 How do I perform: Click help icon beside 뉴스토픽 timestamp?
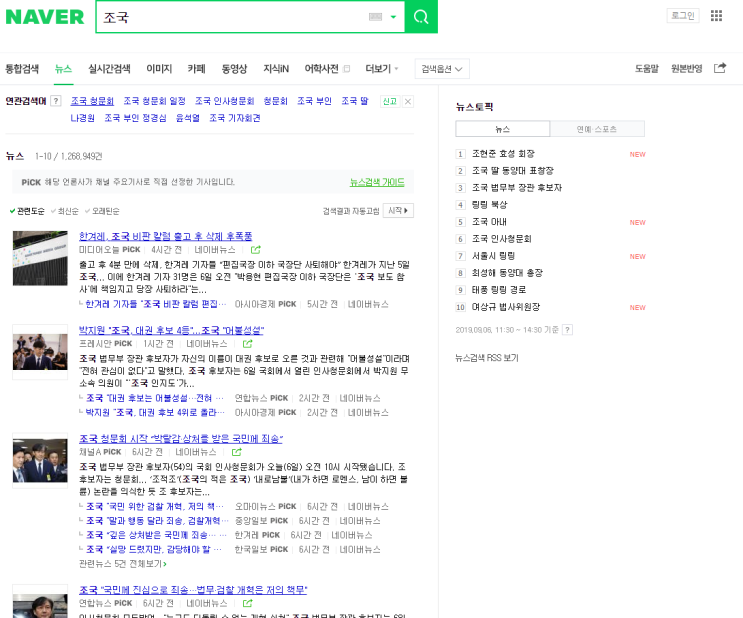[x=568, y=329]
